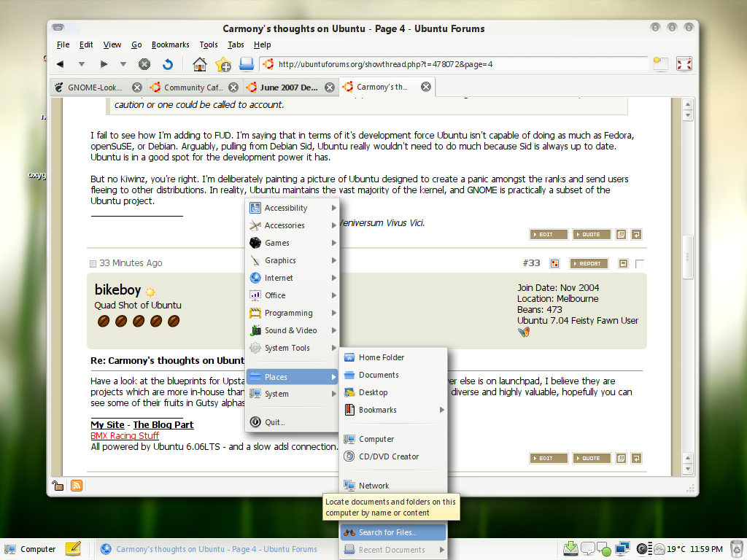Expand the Accessibility submenu
The image size is (747, 560).
292,208
